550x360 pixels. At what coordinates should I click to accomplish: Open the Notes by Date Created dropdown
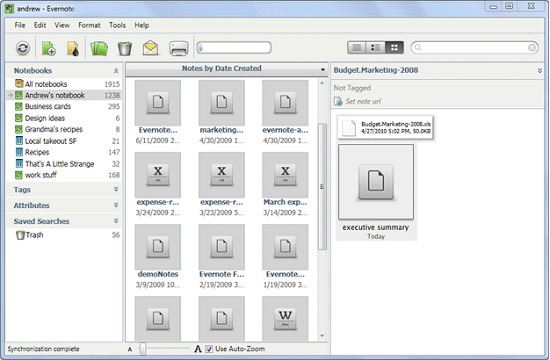coord(322,69)
